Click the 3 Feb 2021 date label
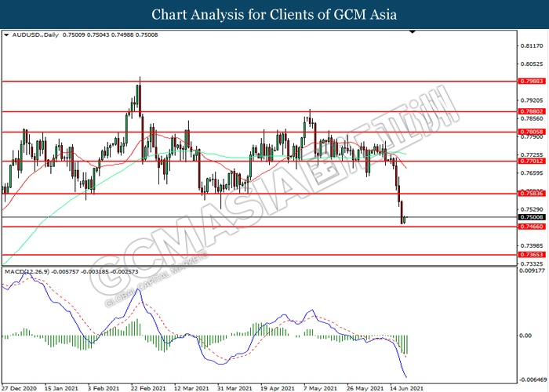Viewport: 549px width, 392px height. coord(104,389)
